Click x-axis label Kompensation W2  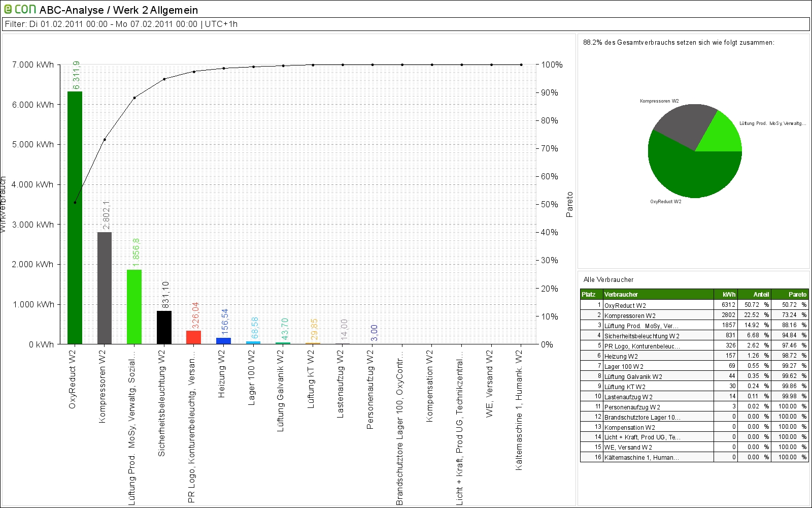pyautogui.click(x=429, y=386)
